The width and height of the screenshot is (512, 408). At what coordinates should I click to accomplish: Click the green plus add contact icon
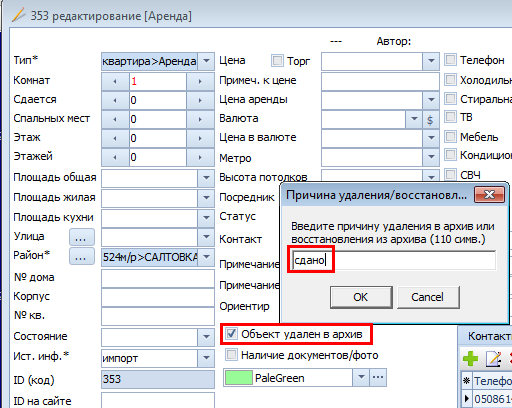[x=470, y=359]
